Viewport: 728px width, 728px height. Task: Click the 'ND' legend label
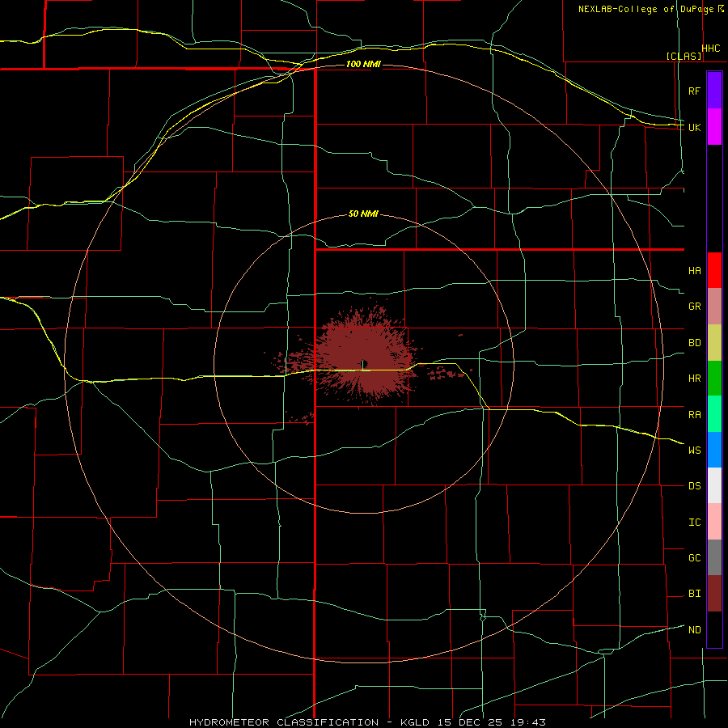[x=695, y=630]
